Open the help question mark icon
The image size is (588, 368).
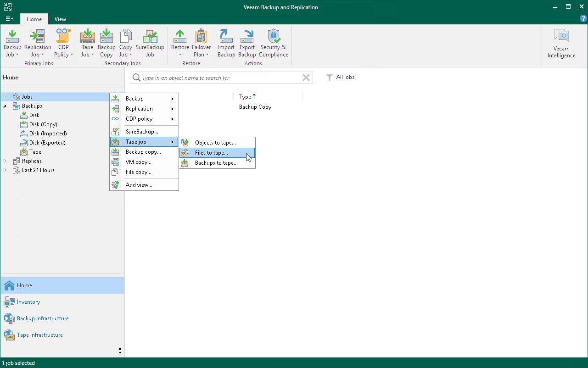click(x=583, y=19)
